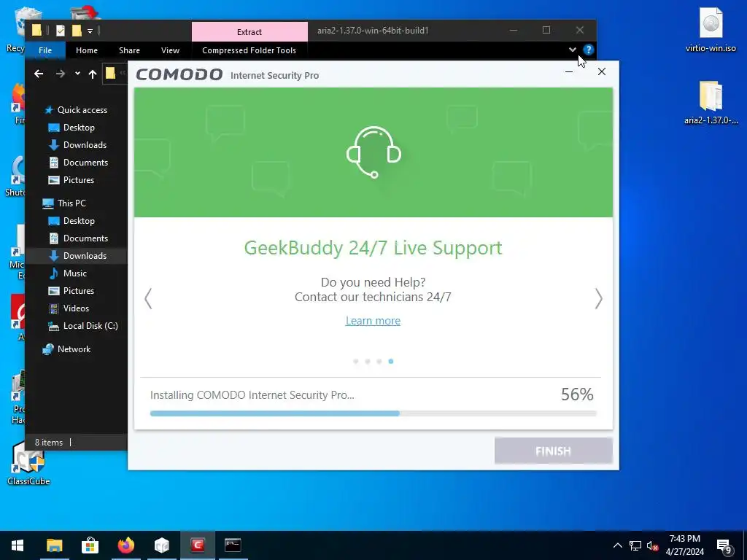Switch to Home ribbon tab in Explorer
The image size is (747, 560).
coord(87,50)
